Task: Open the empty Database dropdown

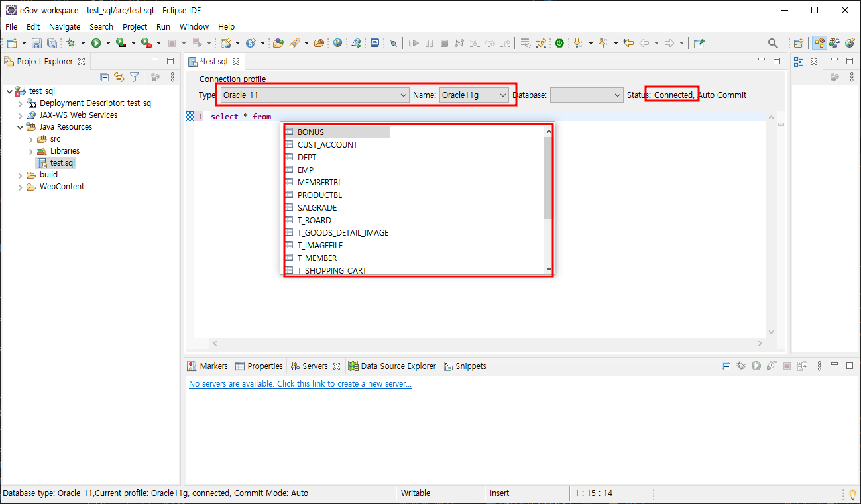Action: point(587,95)
